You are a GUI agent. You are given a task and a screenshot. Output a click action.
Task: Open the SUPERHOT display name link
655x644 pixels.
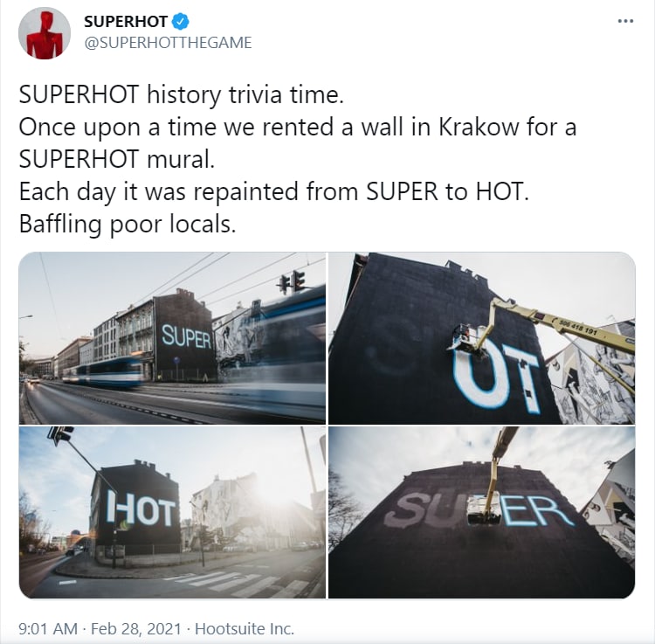click(126, 21)
